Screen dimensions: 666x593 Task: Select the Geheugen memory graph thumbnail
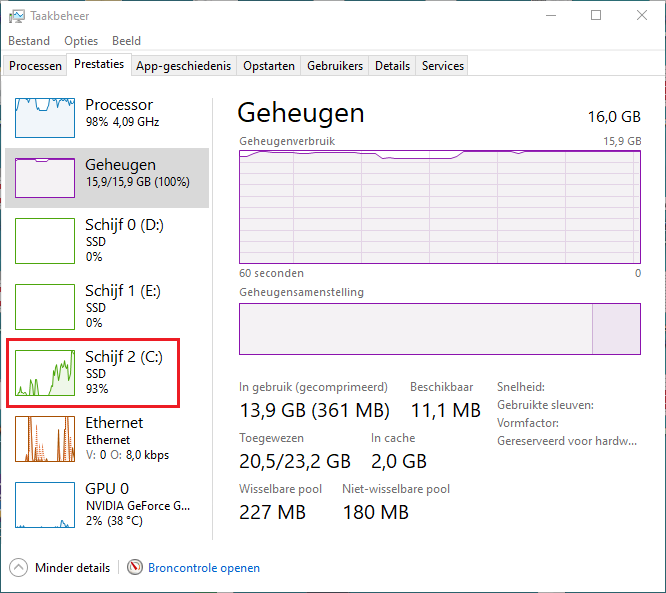point(45,178)
